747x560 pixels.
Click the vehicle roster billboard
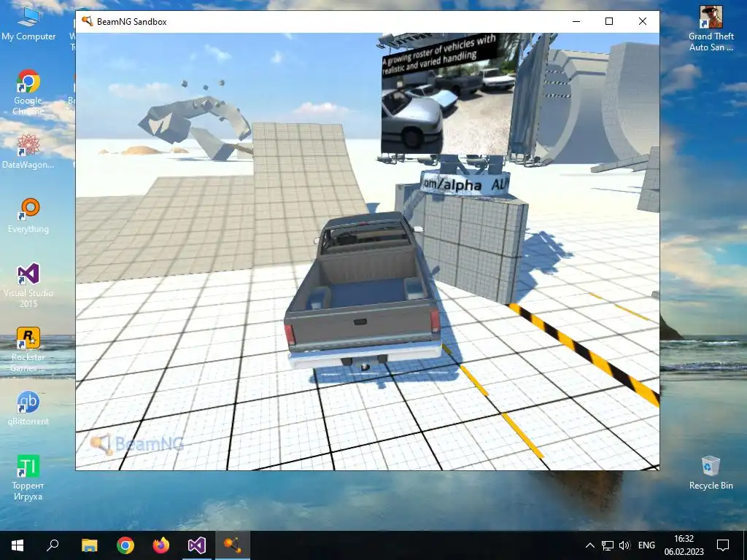click(x=448, y=96)
